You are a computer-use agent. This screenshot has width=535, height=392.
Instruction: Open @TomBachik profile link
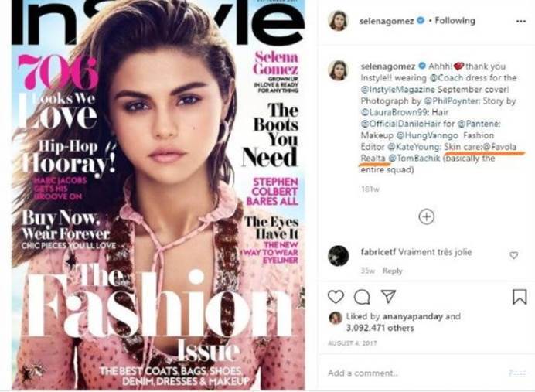pyautogui.click(x=414, y=159)
